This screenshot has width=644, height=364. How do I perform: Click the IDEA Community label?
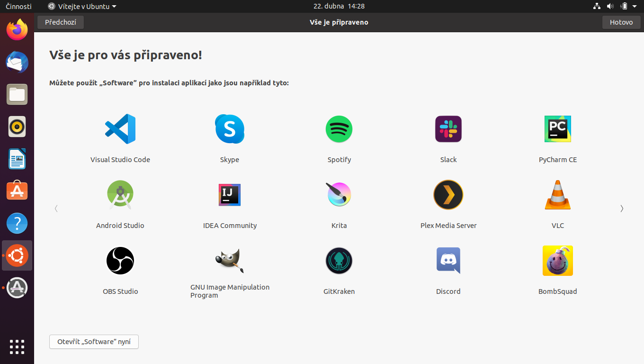pos(230,226)
